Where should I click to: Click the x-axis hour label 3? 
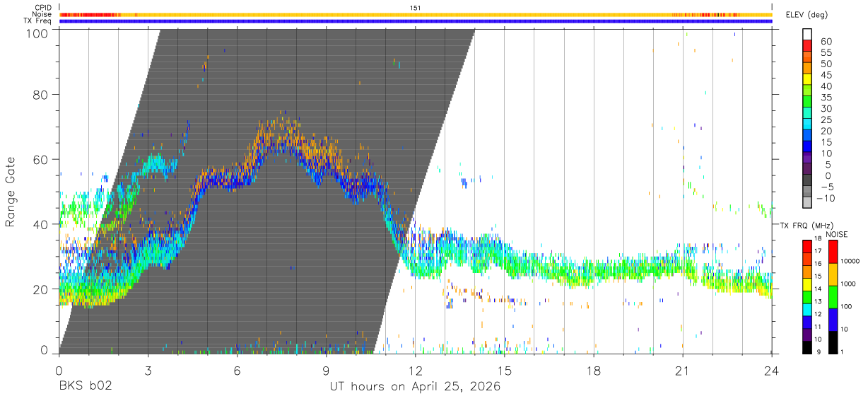click(148, 370)
